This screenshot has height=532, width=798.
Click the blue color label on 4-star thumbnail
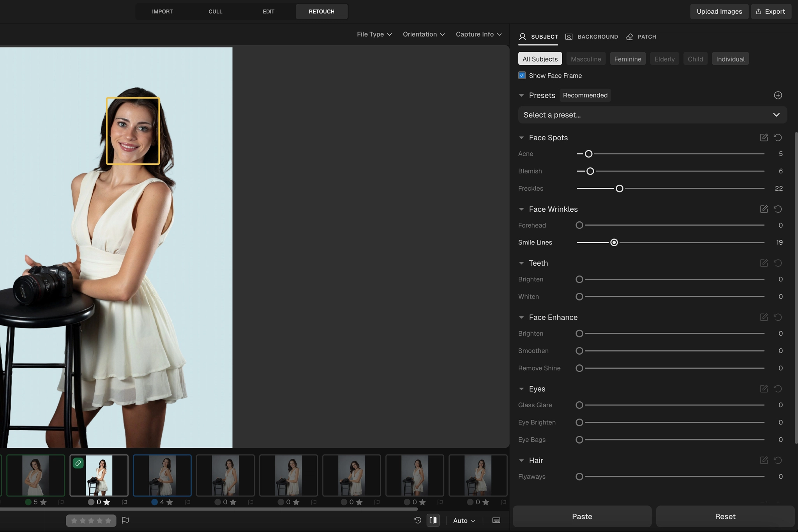click(x=154, y=502)
